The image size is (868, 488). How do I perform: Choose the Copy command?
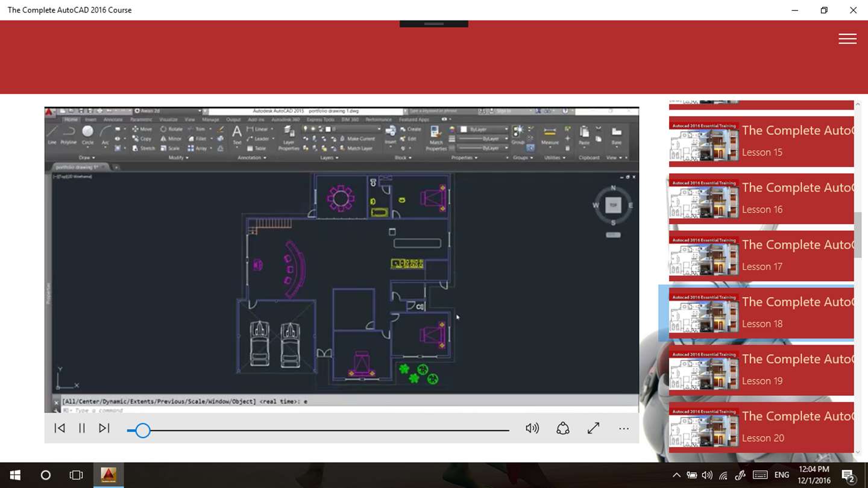tap(142, 139)
